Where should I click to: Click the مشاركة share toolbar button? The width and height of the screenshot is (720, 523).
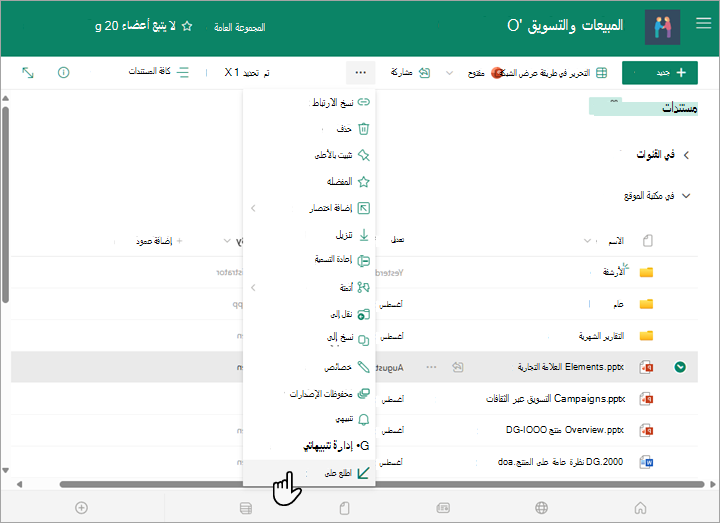411,73
